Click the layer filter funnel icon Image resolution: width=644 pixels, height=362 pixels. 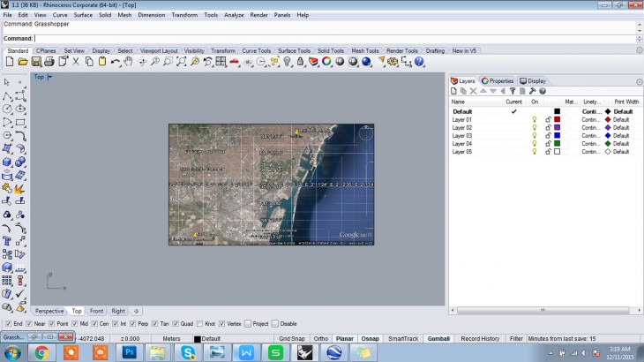click(x=512, y=91)
